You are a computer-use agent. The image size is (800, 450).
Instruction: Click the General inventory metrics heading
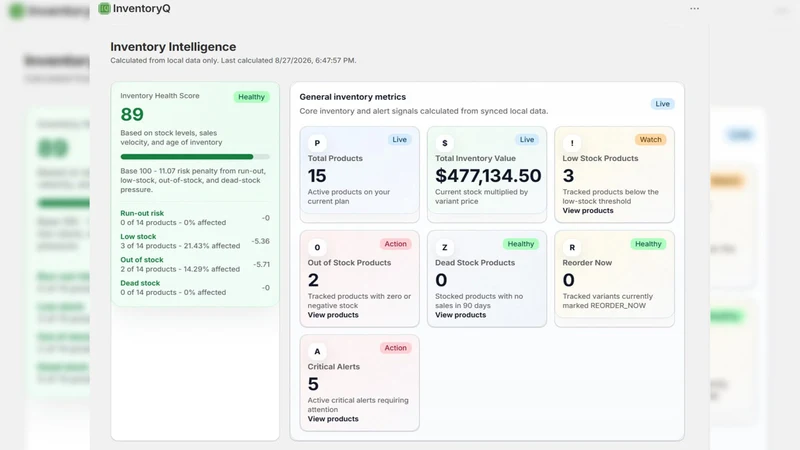click(353, 97)
